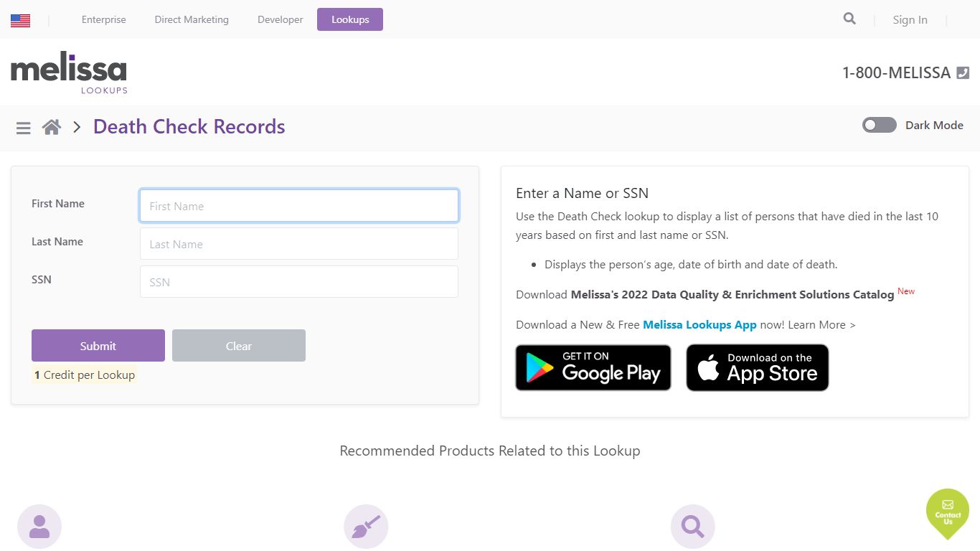Viewport: 980px width, 551px height.
Task: Click 'Recommended Products Related to this Lookup' heading
Action: tap(490, 451)
